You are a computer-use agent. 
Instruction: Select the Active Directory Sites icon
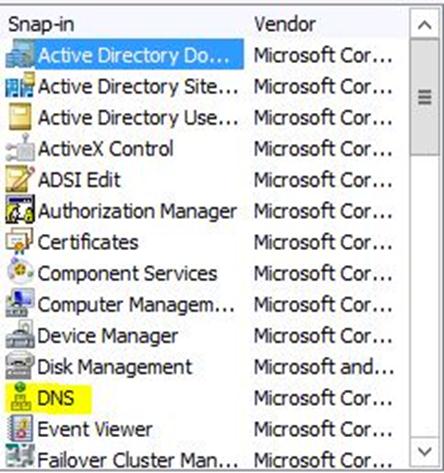(19, 86)
